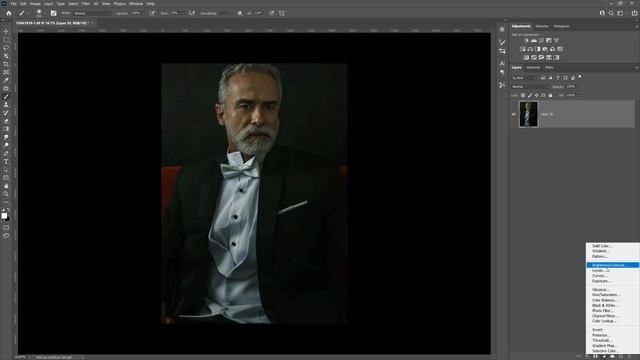Enable airbrush-style build-up

pyautogui.click(x=192, y=13)
